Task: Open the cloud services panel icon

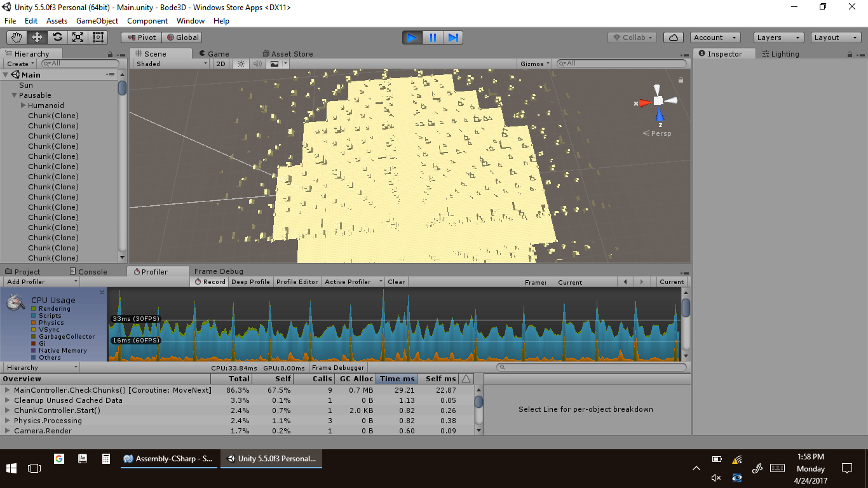Action: tap(674, 37)
